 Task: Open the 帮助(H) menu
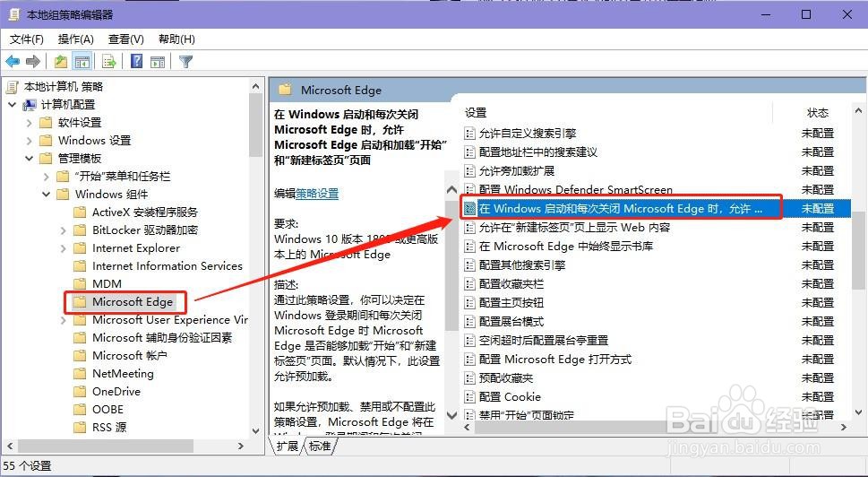tap(176, 39)
